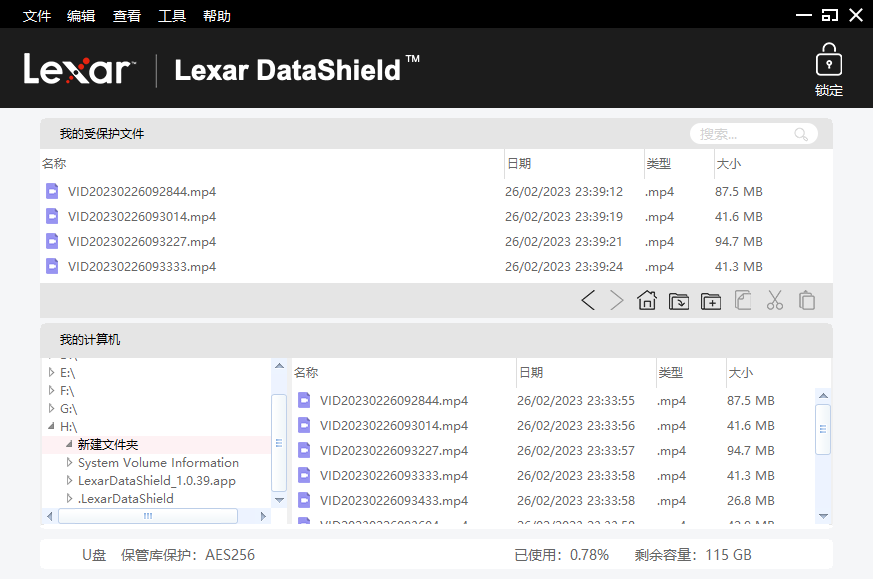
Task: Click the folder tree scroll-right arrow
Action: [263, 516]
